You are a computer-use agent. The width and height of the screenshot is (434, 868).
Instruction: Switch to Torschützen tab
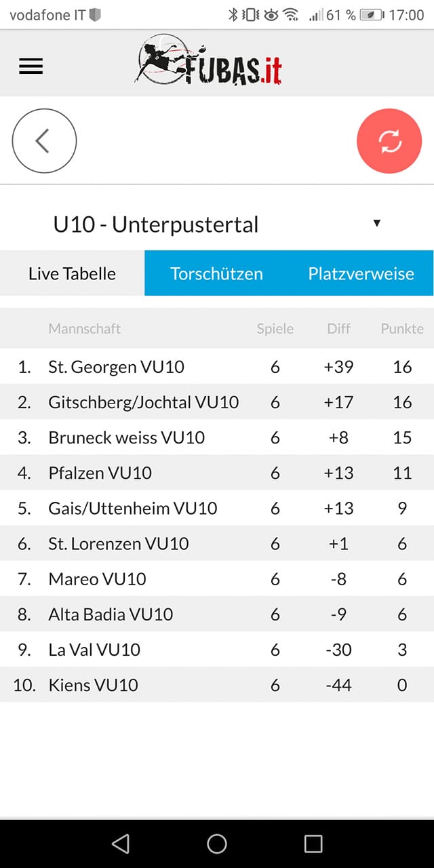216,273
